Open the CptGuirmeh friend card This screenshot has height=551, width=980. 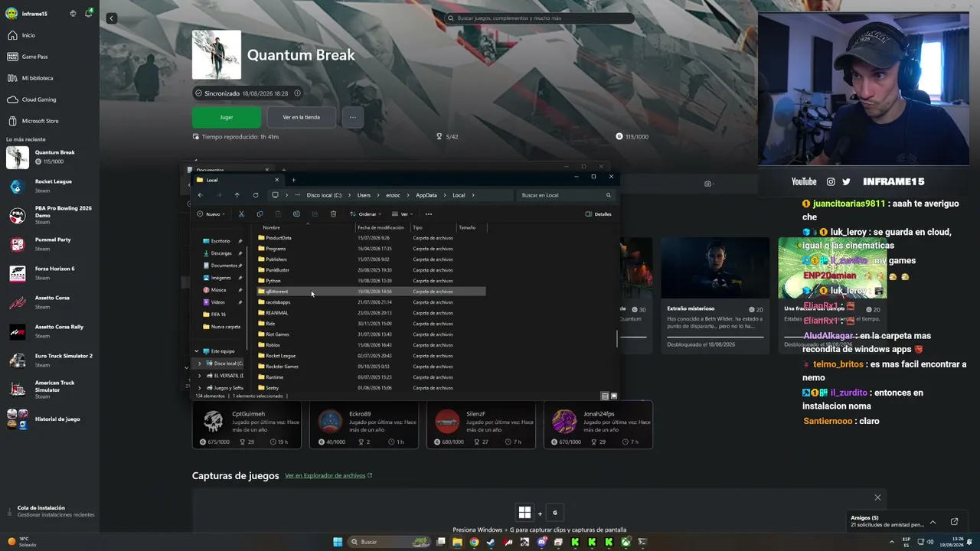247,425
